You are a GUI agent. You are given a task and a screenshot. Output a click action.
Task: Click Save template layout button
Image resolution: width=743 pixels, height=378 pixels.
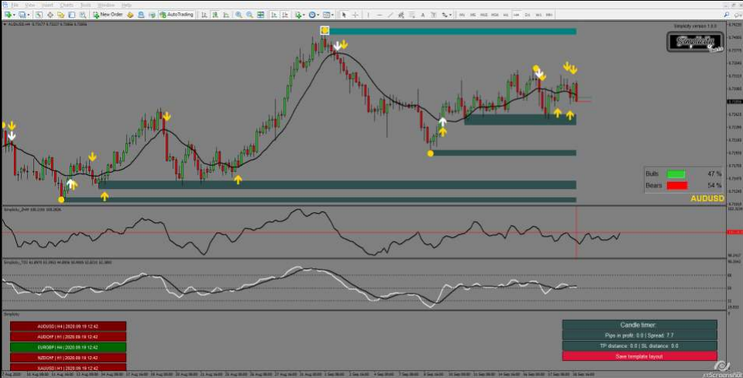point(639,356)
